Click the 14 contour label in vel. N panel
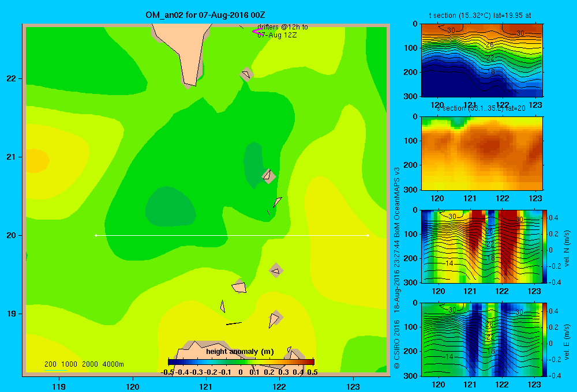This screenshot has height=392, width=577. pyautogui.click(x=449, y=263)
